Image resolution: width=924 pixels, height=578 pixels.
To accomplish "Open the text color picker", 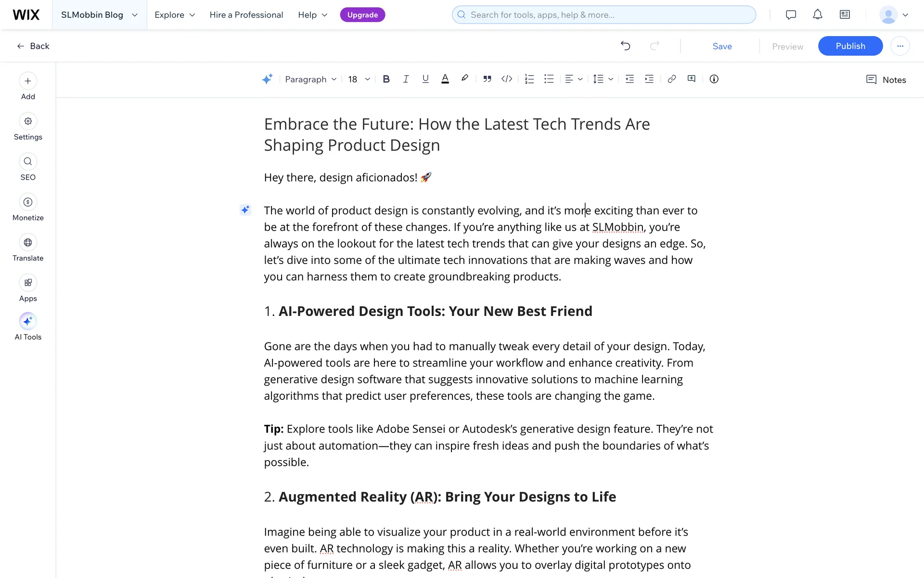I will tap(445, 79).
